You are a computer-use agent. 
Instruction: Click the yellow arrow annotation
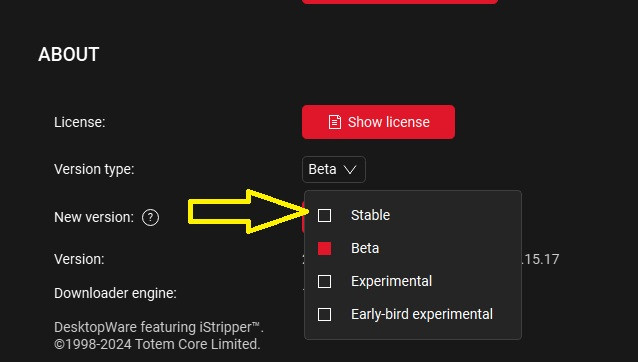coord(249,212)
